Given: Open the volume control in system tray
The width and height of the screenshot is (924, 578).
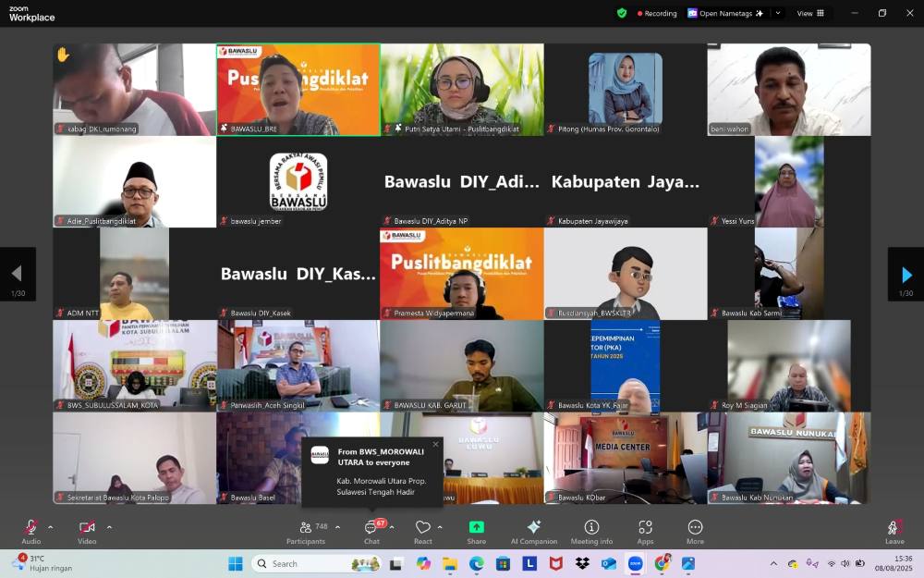Looking at the screenshot, I should pyautogui.click(x=845, y=564).
